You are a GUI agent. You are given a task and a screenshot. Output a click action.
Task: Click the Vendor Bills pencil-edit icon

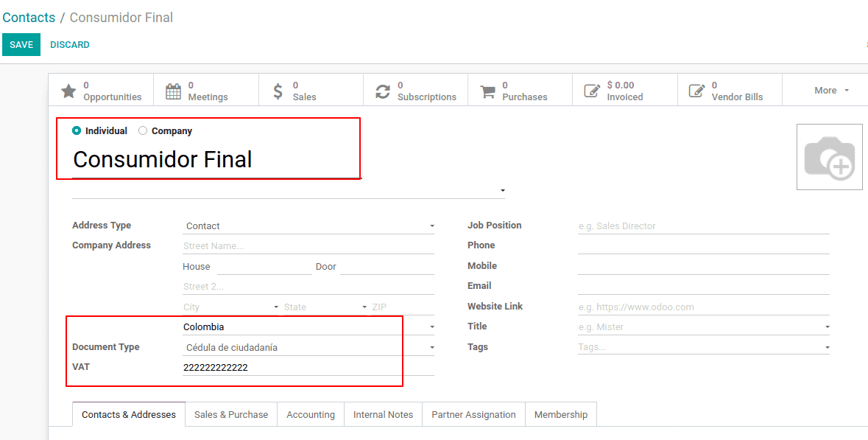click(x=696, y=91)
